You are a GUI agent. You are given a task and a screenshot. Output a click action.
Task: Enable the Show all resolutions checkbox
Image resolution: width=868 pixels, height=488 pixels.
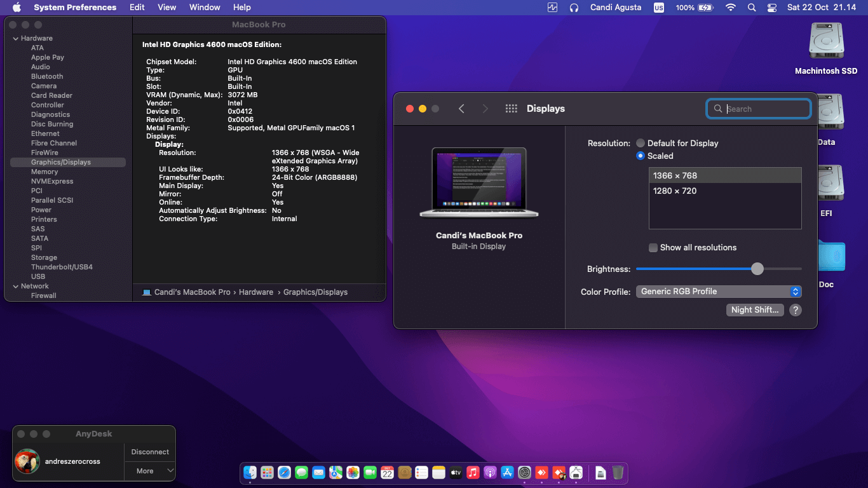(653, 248)
